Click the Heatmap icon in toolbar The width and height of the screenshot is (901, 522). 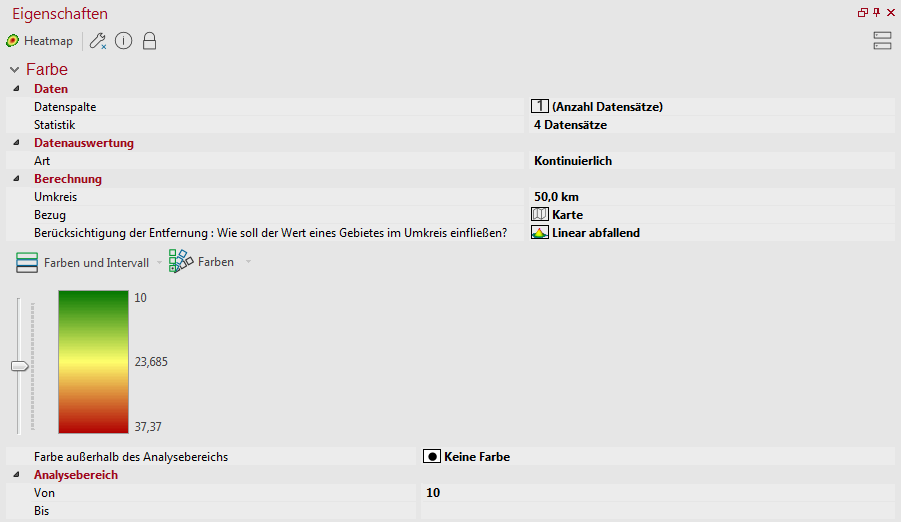point(13,41)
